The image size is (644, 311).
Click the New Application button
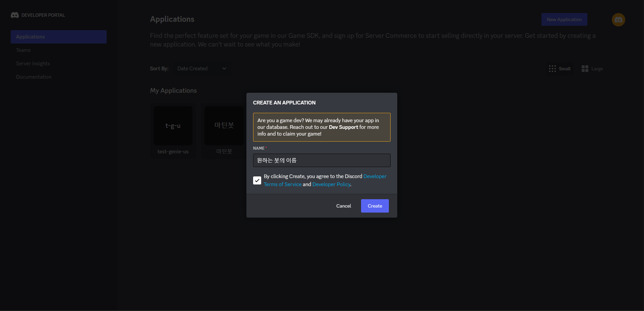[564, 19]
